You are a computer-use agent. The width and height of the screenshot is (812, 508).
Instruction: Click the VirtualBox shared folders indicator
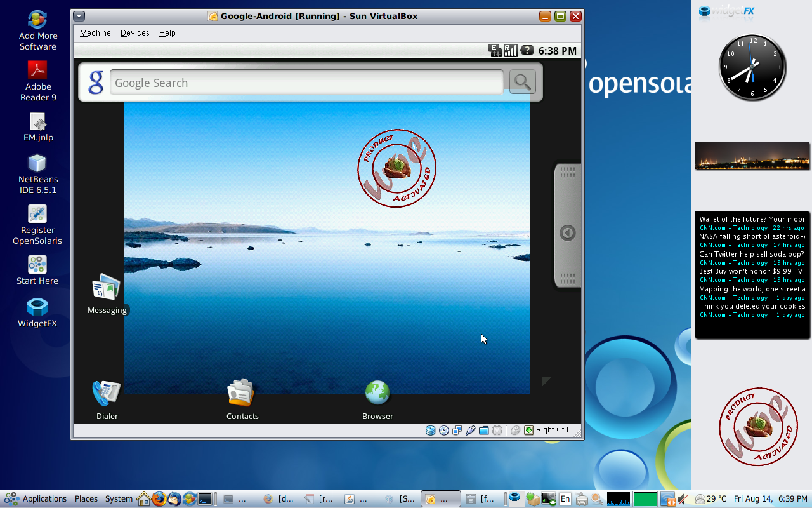coord(483,431)
